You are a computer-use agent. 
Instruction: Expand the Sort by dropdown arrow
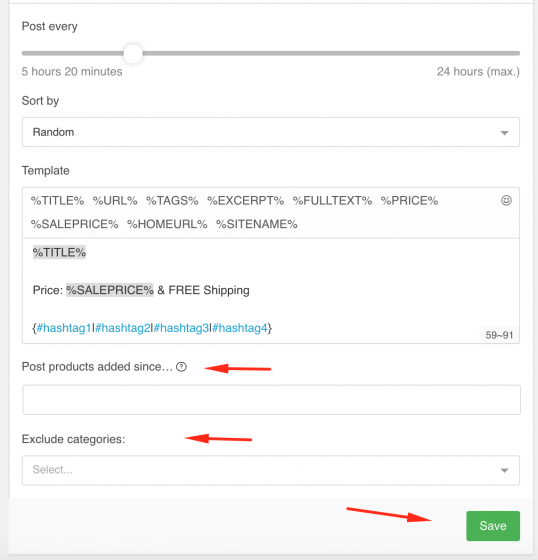coord(504,133)
